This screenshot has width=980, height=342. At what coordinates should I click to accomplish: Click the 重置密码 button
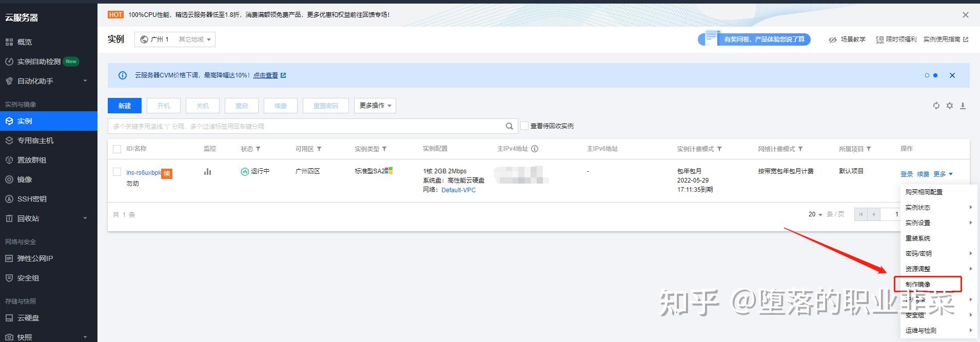(x=326, y=106)
